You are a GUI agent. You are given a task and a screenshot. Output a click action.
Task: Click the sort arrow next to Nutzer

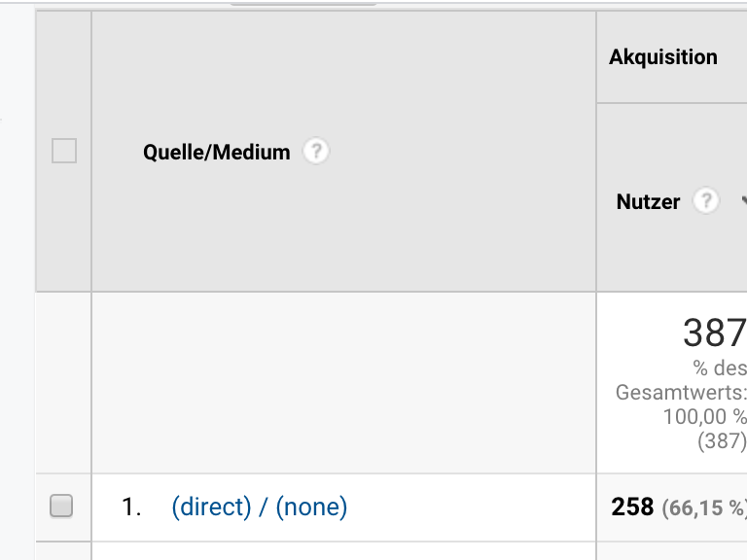[744, 201]
